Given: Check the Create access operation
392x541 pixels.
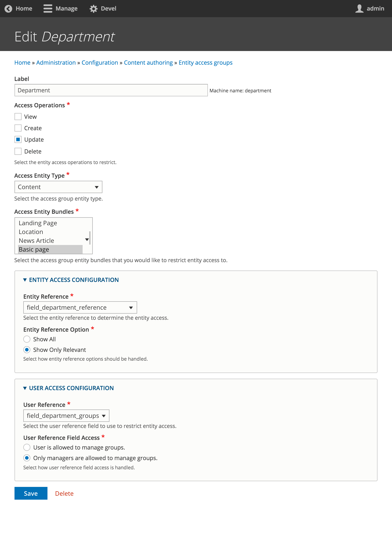Looking at the screenshot, I should 18,128.
